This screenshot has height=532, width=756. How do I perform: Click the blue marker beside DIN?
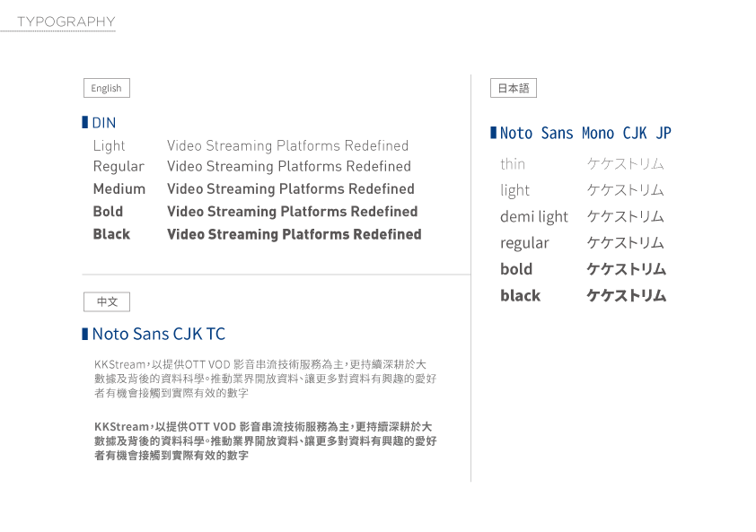(85, 122)
